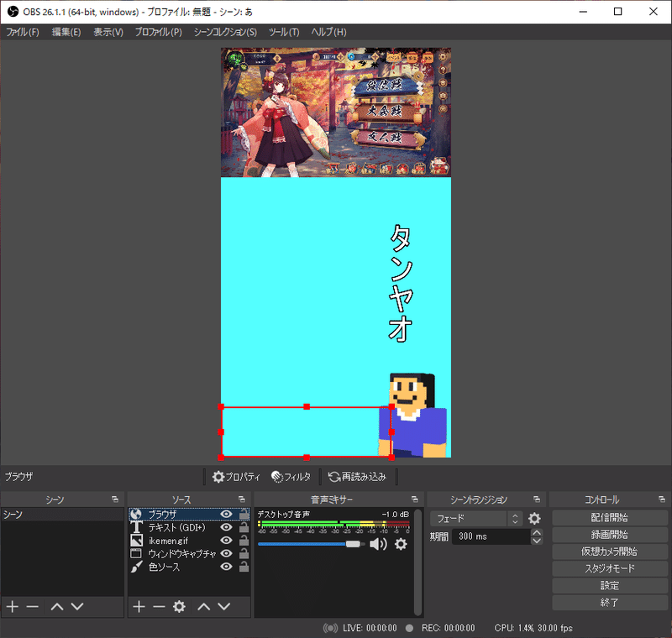Open the シーンコレクション(S) menu

[x=225, y=32]
